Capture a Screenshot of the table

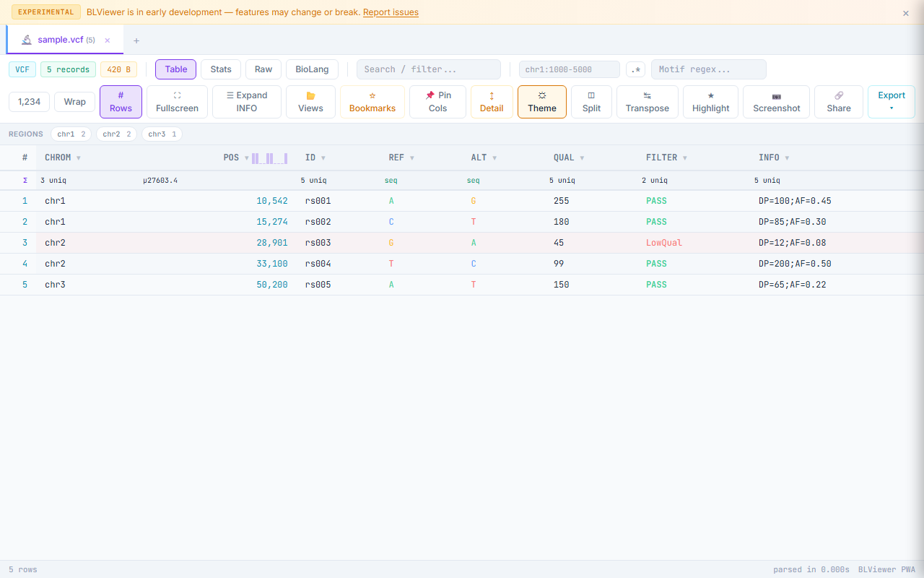[x=776, y=101]
